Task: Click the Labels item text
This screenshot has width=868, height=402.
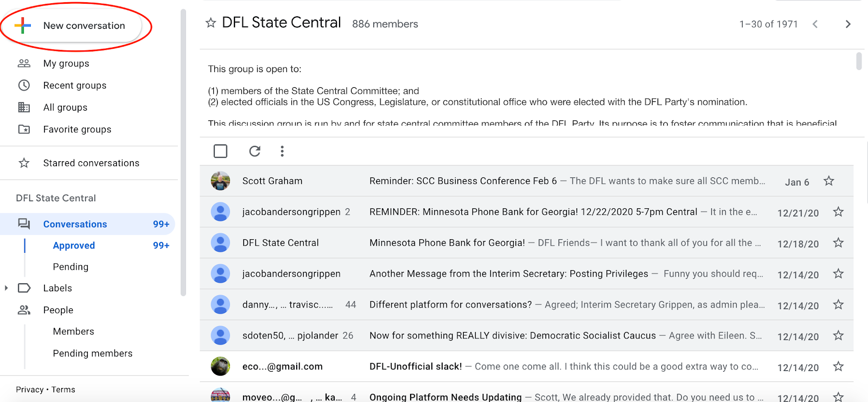Action: [x=58, y=288]
